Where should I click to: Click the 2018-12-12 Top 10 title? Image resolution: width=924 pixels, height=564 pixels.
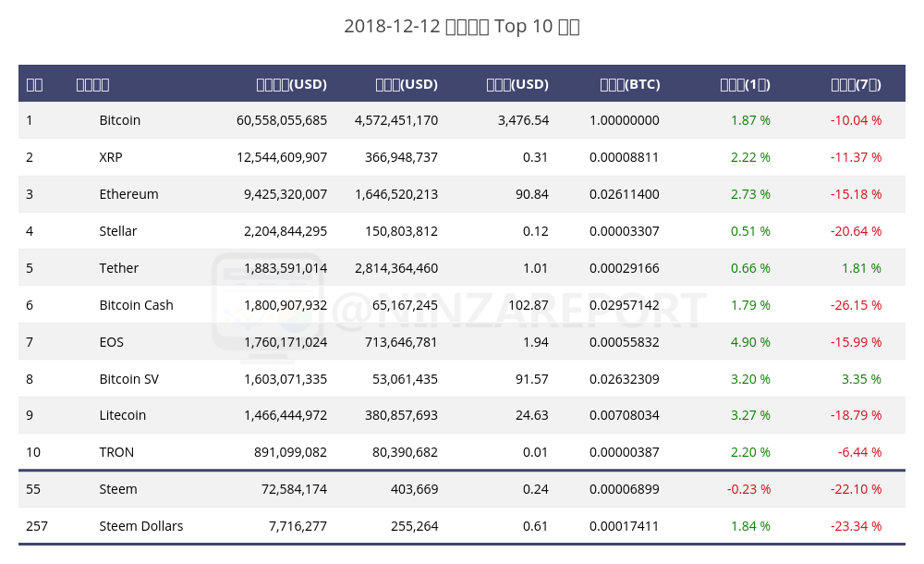(462, 26)
